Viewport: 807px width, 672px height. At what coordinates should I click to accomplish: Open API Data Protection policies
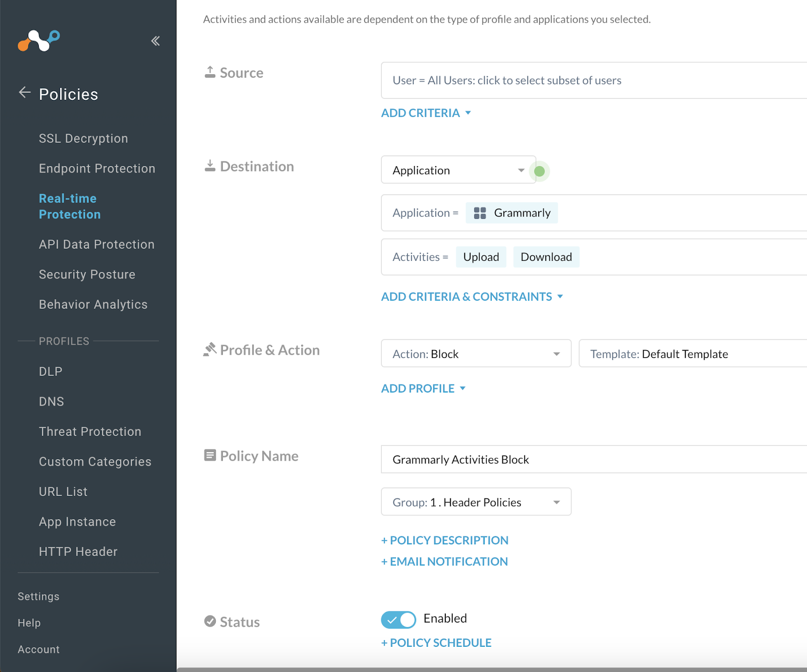pyautogui.click(x=97, y=244)
